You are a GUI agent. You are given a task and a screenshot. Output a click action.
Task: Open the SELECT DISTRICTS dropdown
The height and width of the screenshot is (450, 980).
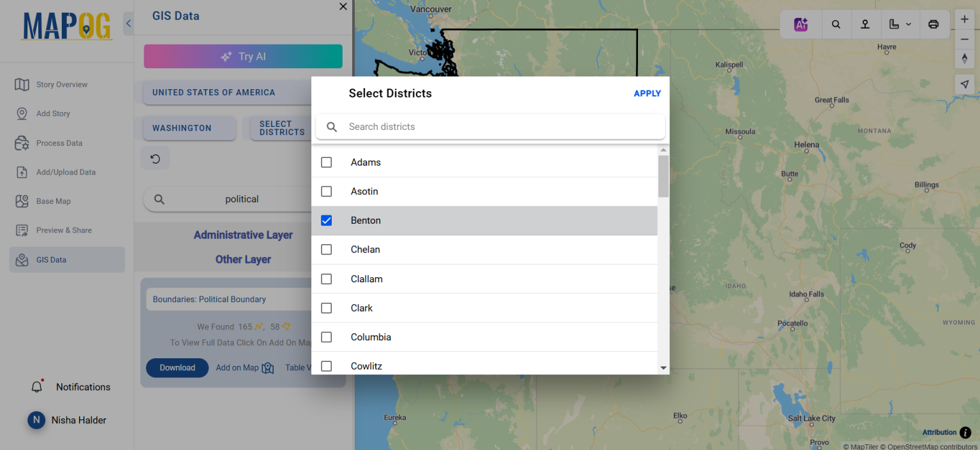tap(281, 127)
